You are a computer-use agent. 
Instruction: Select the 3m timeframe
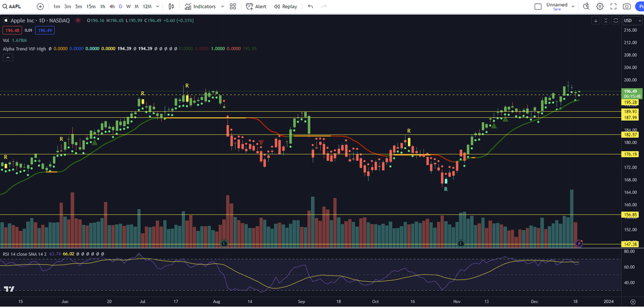click(x=68, y=6)
